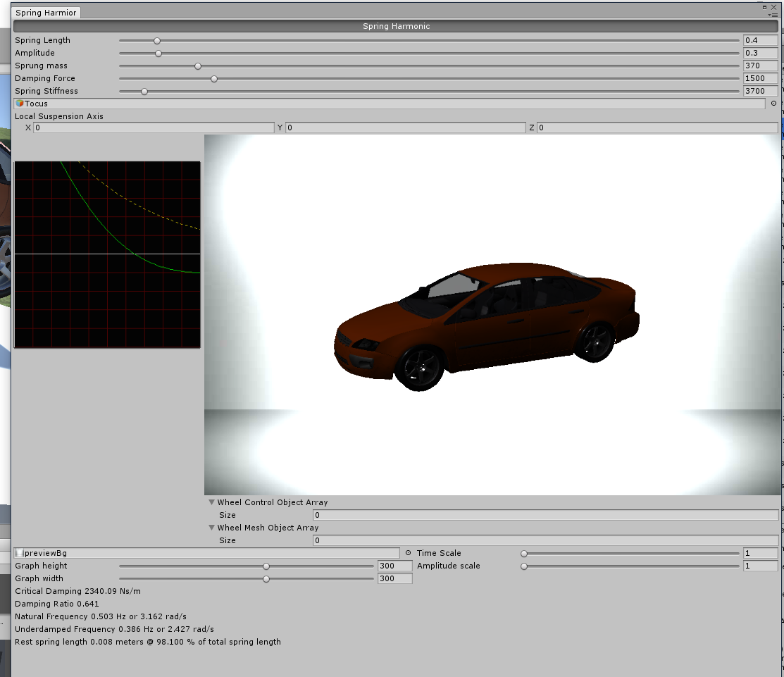Viewport: 784px width, 677px height.
Task: Click the Graph height slider knob
Action: [x=266, y=566]
